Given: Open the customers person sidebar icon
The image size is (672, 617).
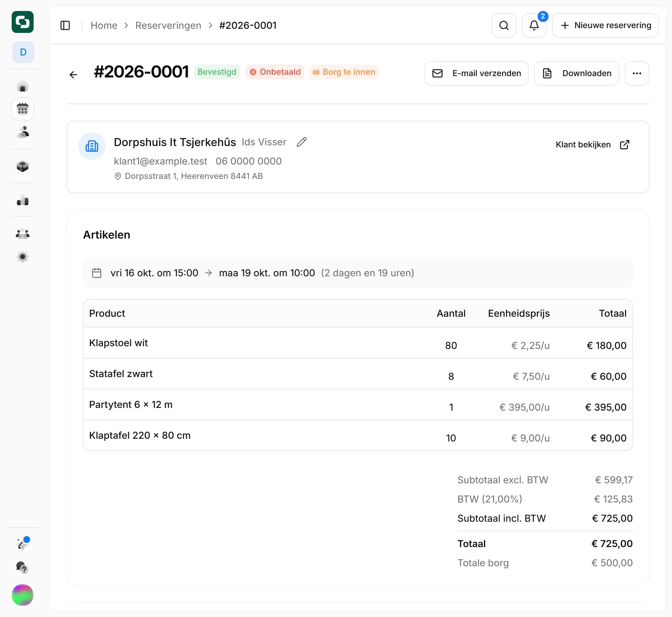Looking at the screenshot, I should pos(23,132).
